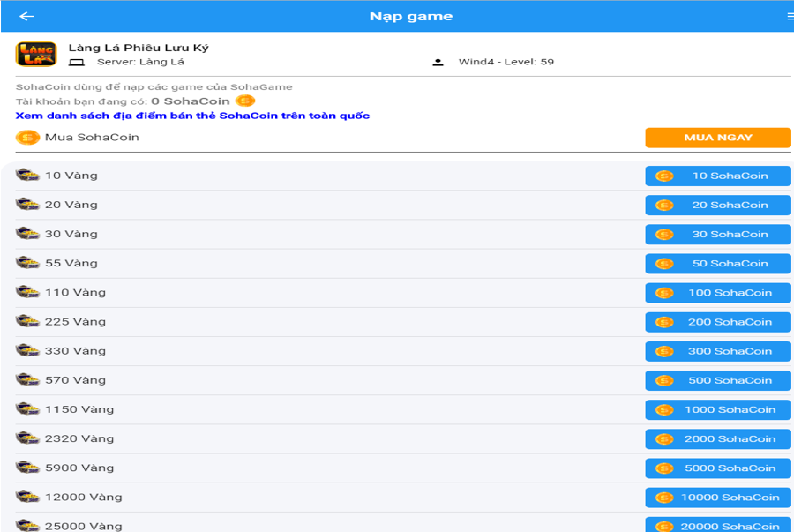This screenshot has height=532, width=794.
Task: Click the 25000 Vàng label
Action: pos(84,527)
